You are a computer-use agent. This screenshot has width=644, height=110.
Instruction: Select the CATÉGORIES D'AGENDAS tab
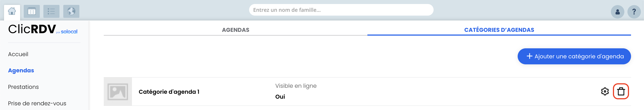499,30
